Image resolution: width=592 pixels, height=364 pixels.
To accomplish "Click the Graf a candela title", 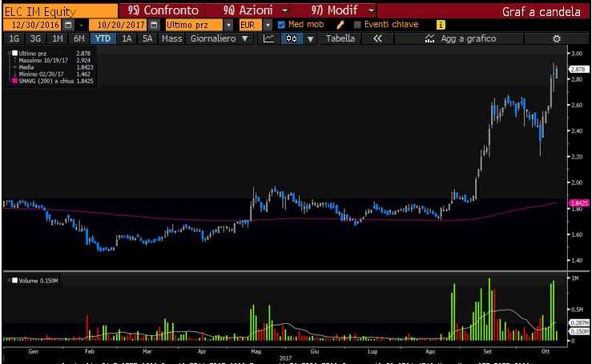I will click(541, 12).
